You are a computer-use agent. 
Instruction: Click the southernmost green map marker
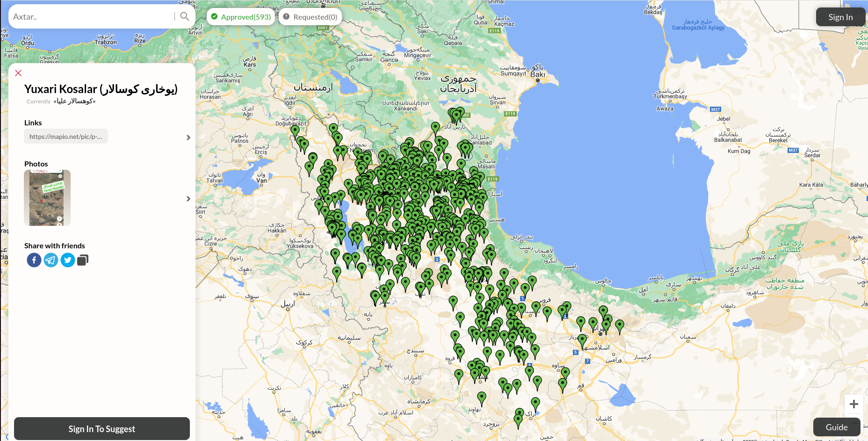518,420
